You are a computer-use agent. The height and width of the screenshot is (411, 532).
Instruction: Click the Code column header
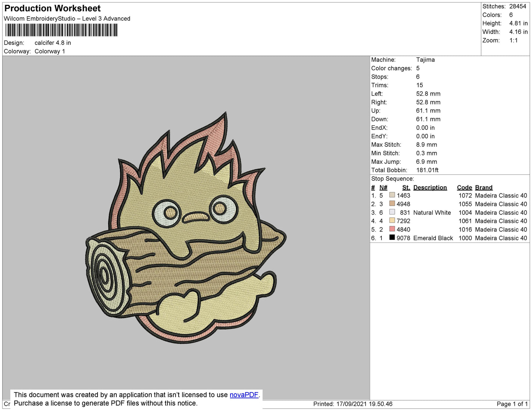pos(464,187)
